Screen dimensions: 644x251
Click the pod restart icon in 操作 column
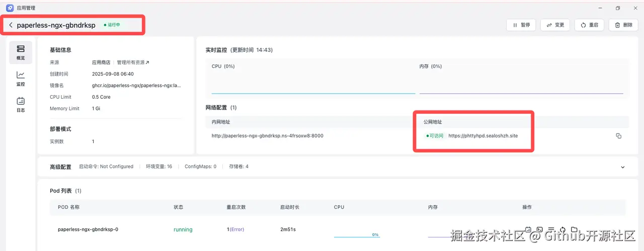(x=562, y=229)
